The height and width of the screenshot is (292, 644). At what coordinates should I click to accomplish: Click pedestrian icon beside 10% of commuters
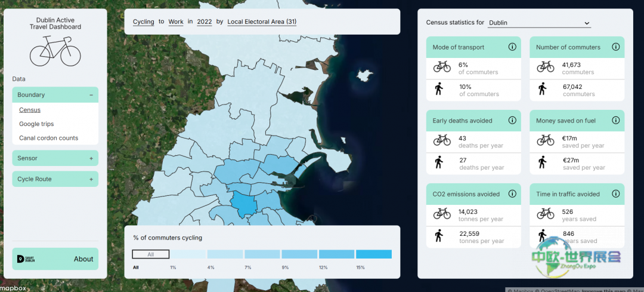coord(439,89)
